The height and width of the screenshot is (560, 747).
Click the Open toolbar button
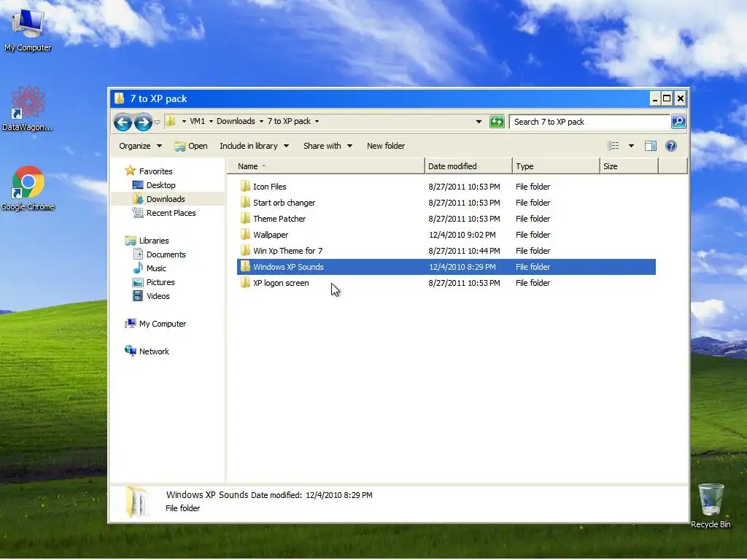(191, 146)
